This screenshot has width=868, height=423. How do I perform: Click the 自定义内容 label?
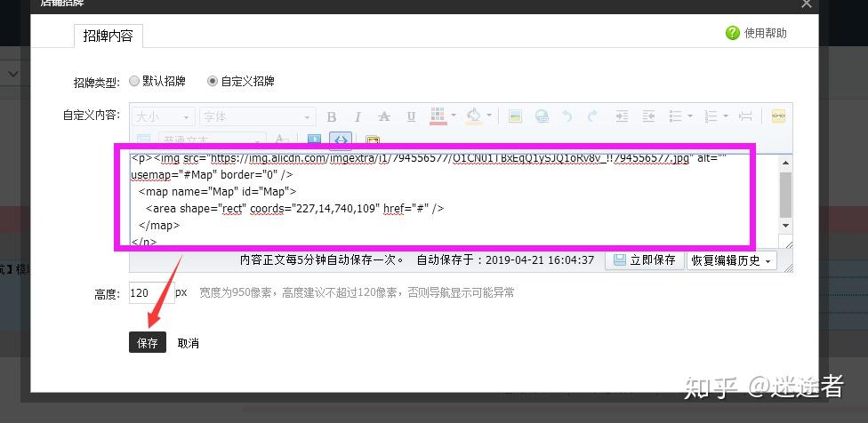point(92,115)
